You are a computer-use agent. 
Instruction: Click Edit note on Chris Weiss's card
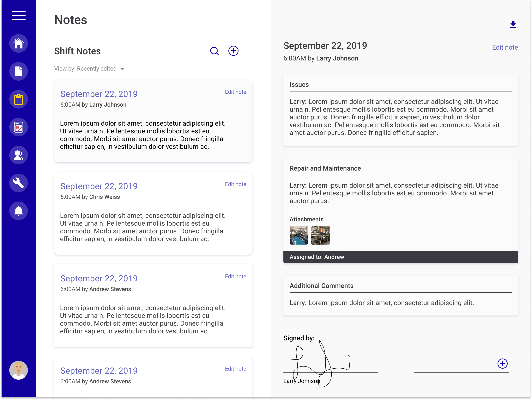(x=235, y=184)
